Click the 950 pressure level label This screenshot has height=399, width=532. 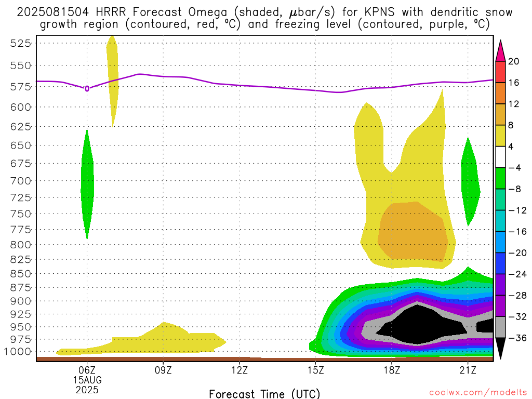click(x=20, y=327)
